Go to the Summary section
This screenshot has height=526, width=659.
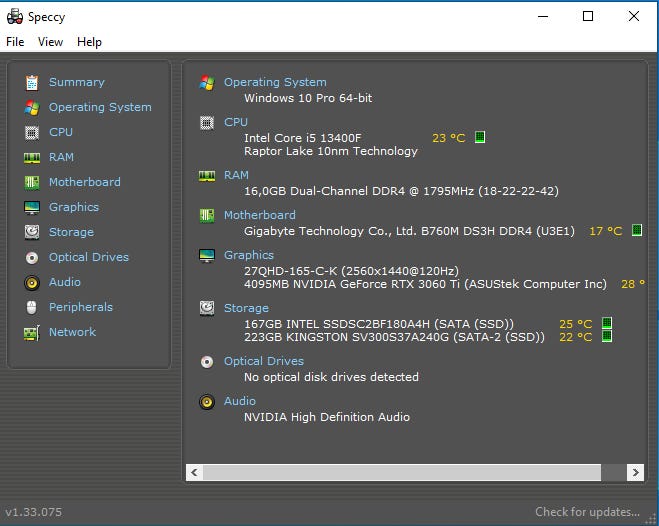pos(76,82)
